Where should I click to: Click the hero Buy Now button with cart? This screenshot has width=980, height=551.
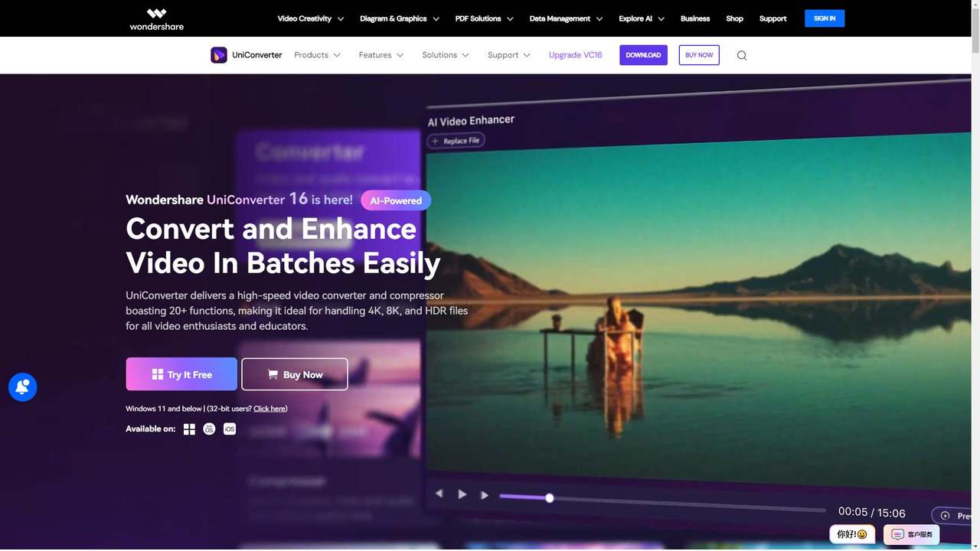click(295, 374)
